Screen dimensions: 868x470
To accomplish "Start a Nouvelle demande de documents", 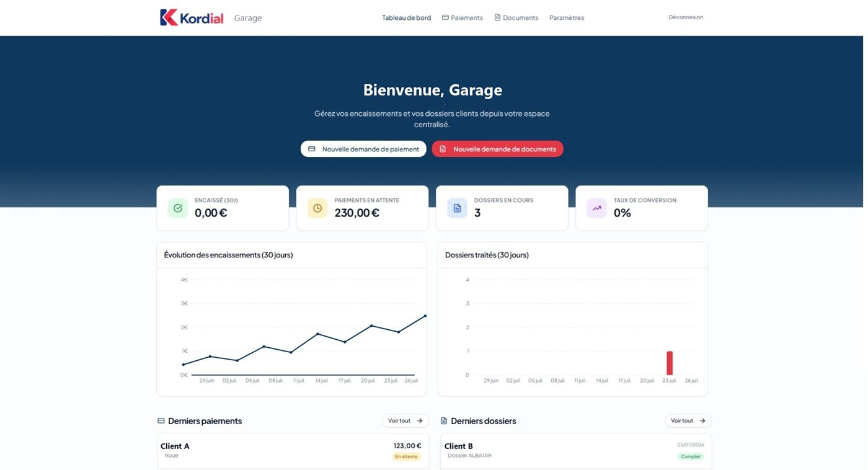I will (x=497, y=149).
